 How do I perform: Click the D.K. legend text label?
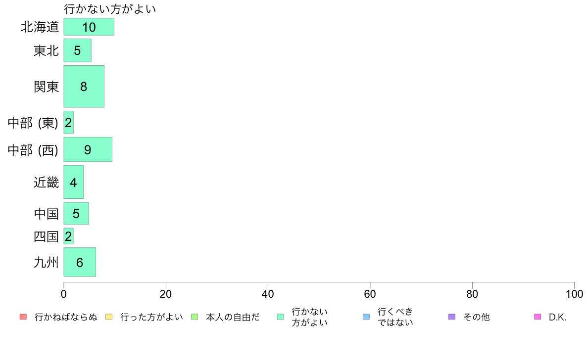(x=558, y=317)
